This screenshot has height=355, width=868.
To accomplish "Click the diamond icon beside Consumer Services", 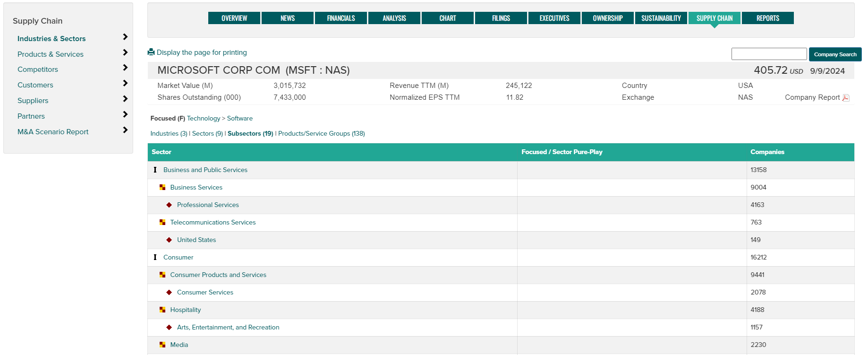I will click(169, 292).
